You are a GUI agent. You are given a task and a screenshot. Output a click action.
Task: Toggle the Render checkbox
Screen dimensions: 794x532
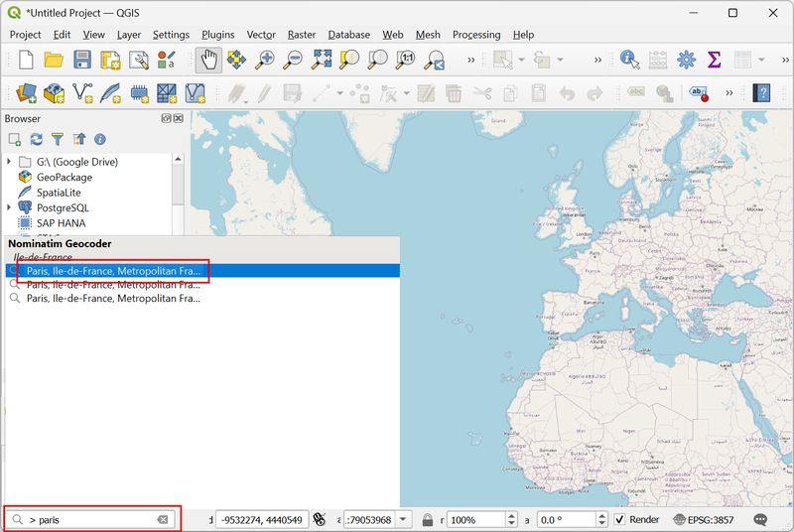click(x=620, y=519)
